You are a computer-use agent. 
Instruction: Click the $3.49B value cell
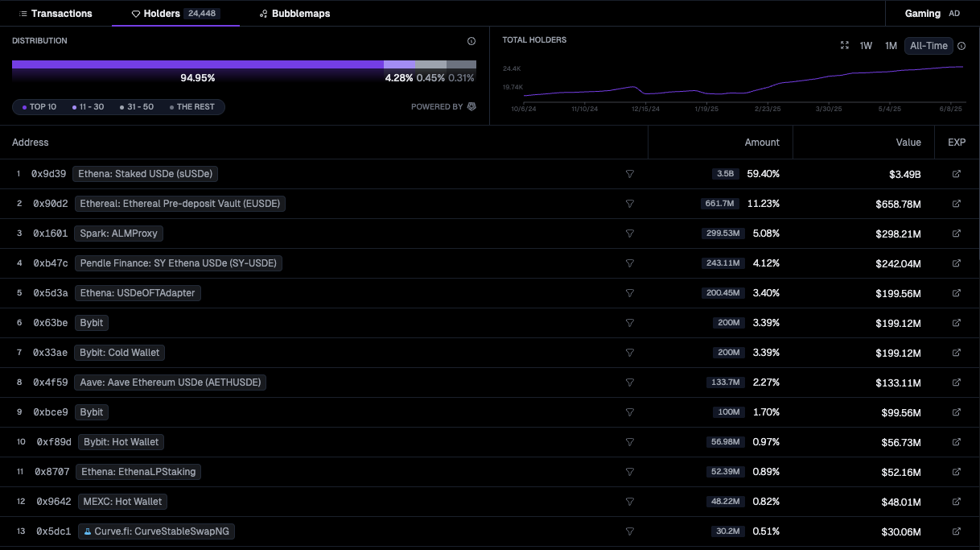coord(905,174)
